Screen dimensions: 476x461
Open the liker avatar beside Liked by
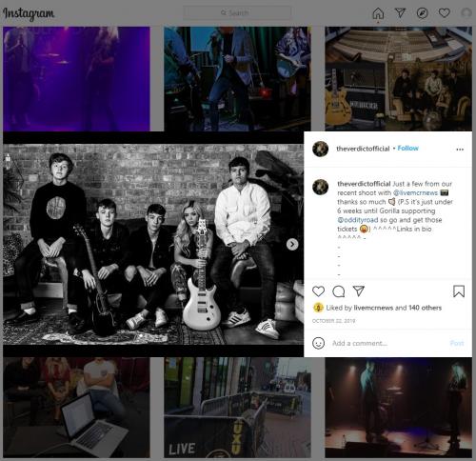pyautogui.click(x=318, y=308)
